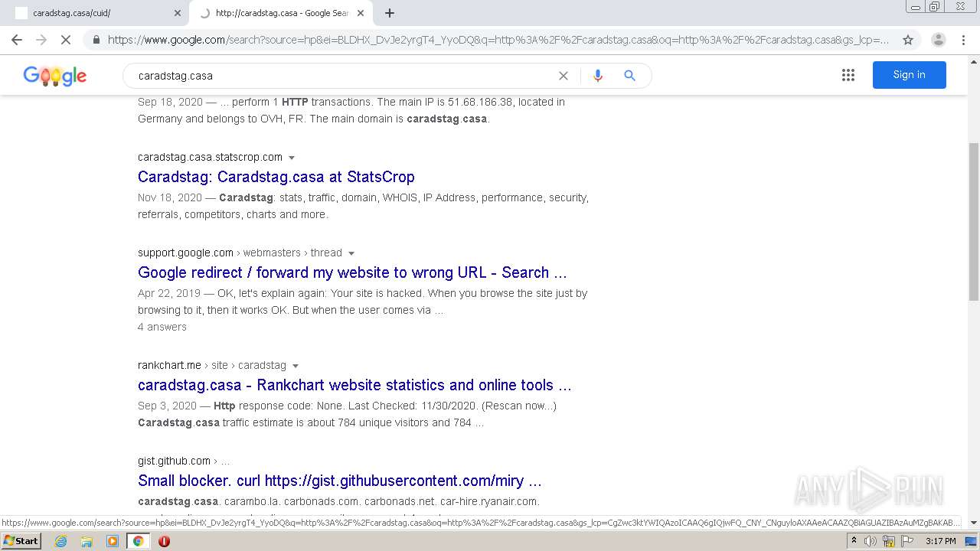This screenshot has width=980, height=551.
Task: Stop loading the page
Action: coord(66,40)
